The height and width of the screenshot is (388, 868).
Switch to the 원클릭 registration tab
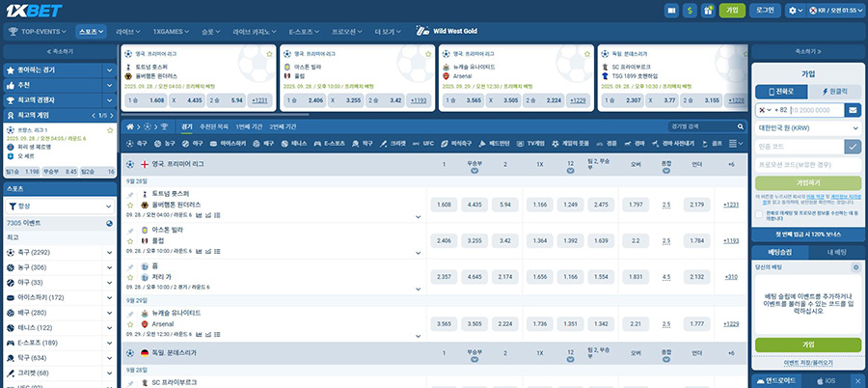835,92
